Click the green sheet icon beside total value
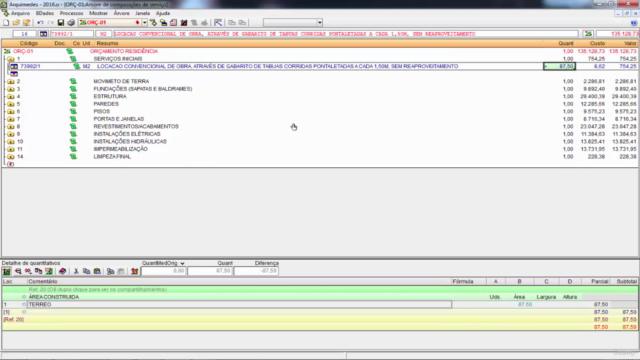The height and width of the screenshot is (360, 640). click(588, 34)
